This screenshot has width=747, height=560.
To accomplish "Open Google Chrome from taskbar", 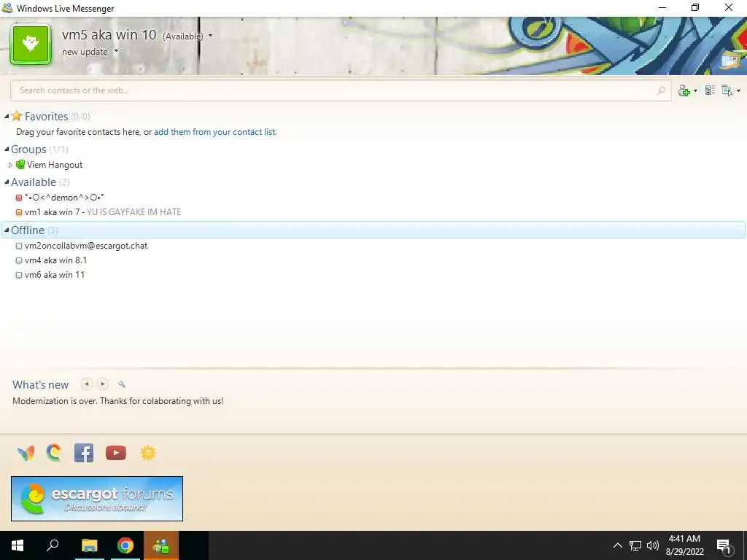I will [125, 545].
